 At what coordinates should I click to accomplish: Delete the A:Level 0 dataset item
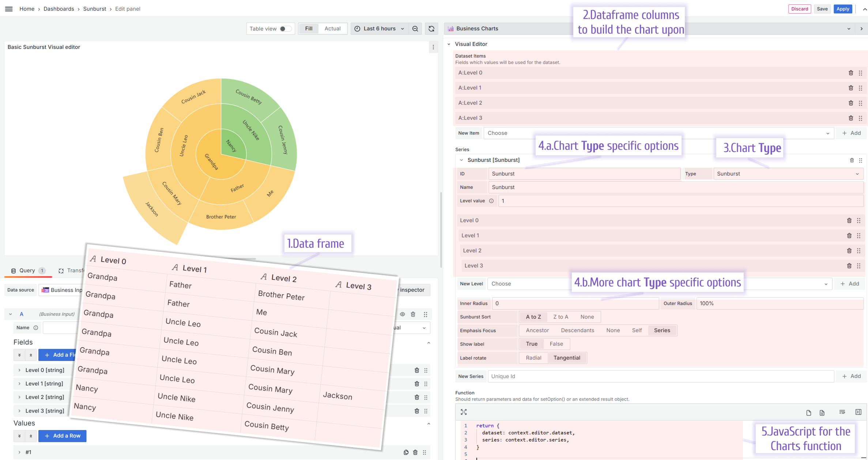pyautogui.click(x=851, y=73)
